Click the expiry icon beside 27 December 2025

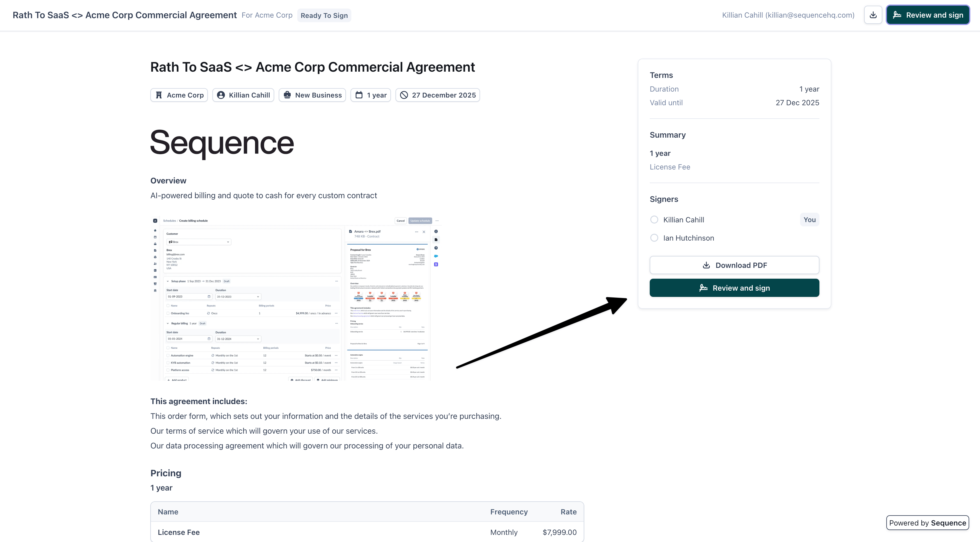(404, 95)
